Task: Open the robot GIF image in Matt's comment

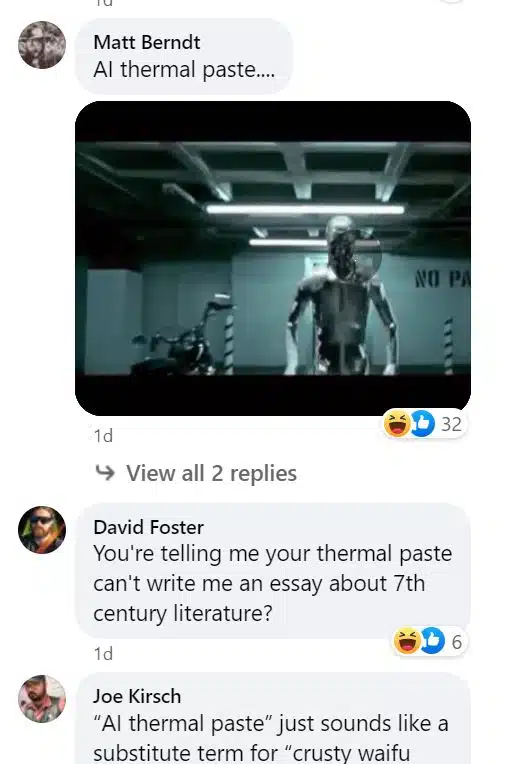Action: coord(273,258)
